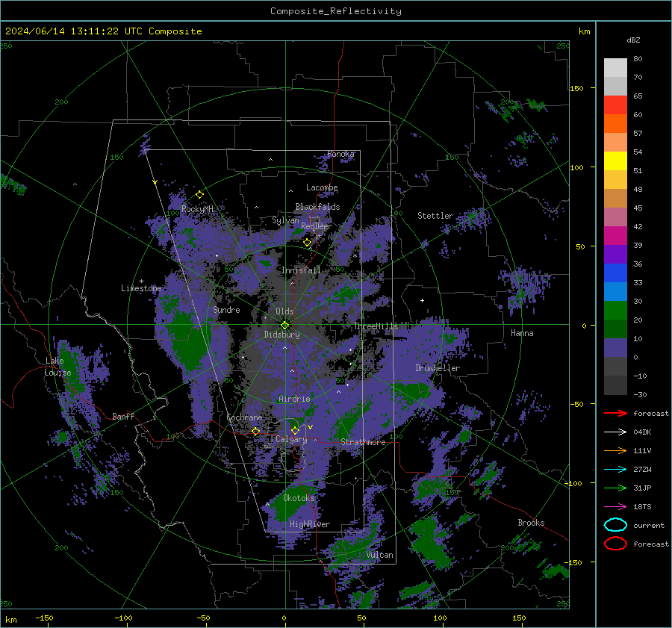Click the yellow diamond marker near Cochrane
672x628 pixels.
[x=256, y=432]
